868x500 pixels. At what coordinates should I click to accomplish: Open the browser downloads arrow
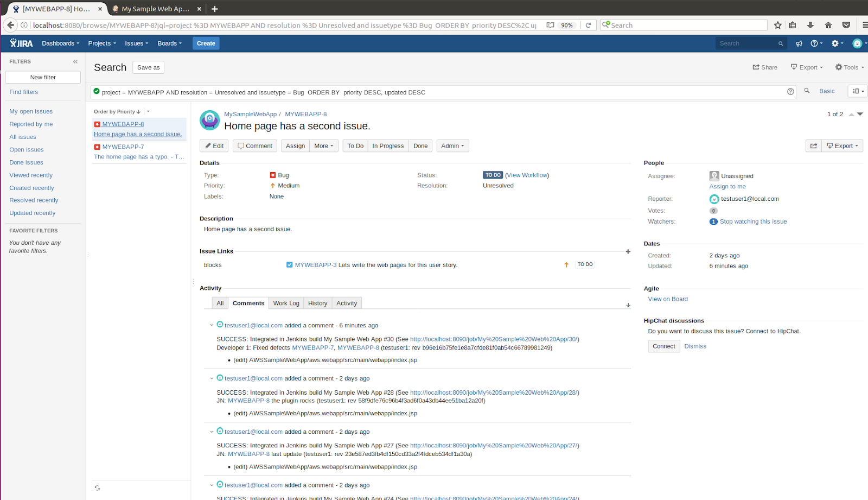810,25
